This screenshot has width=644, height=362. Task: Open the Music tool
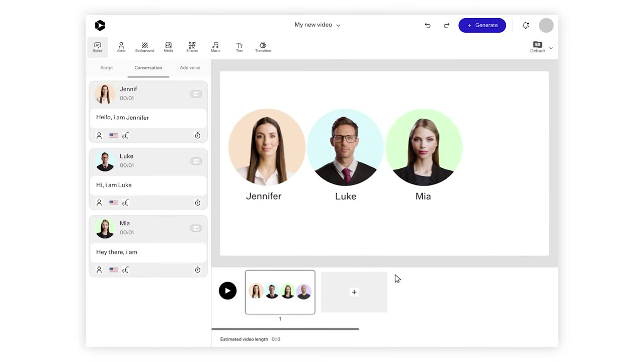215,47
